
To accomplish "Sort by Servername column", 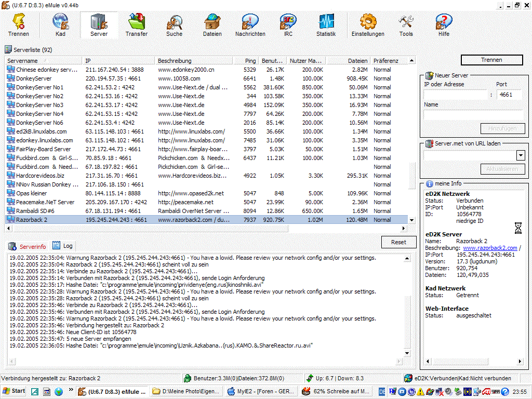I will [x=44, y=61].
